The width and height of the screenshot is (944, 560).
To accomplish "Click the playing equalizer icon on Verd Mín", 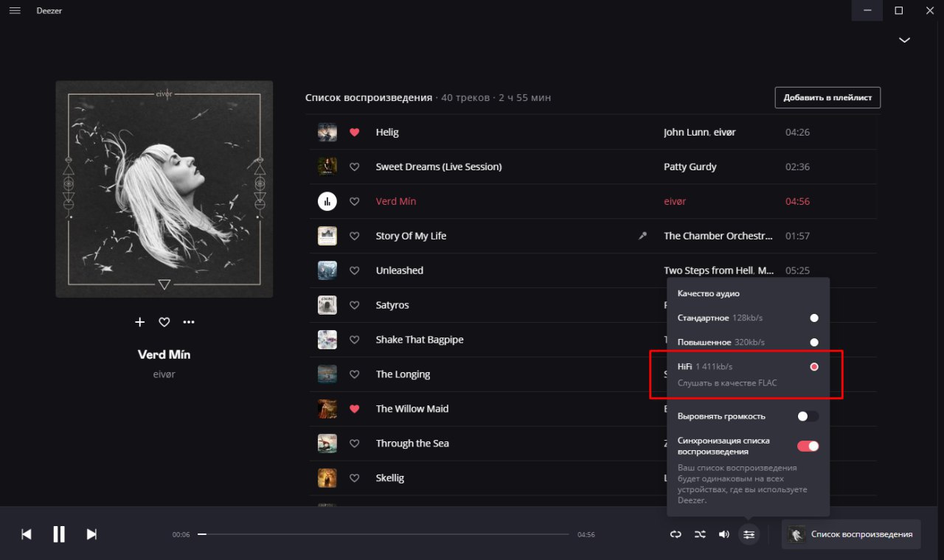I will point(327,201).
